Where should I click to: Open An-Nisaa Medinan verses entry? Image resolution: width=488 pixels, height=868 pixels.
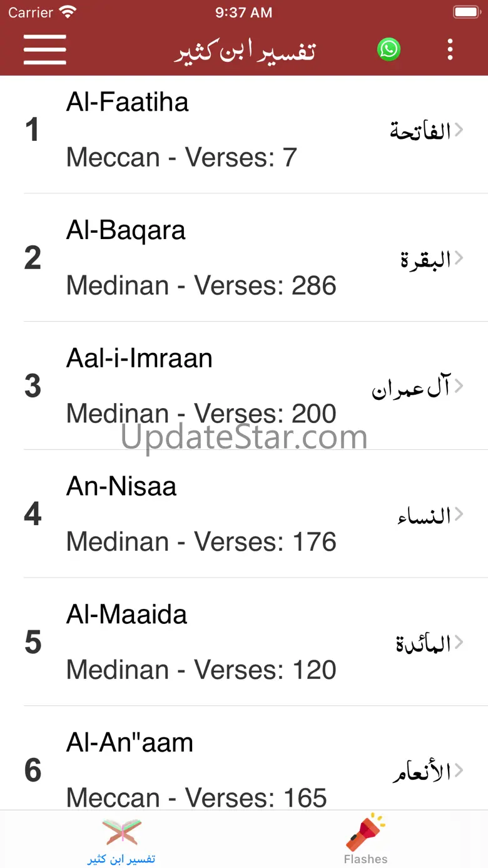[x=201, y=542]
